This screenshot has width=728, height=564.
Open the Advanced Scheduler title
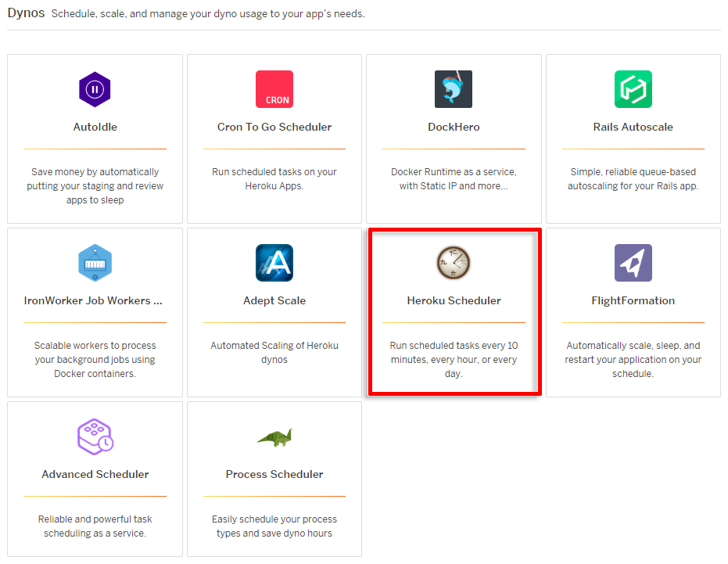(95, 474)
